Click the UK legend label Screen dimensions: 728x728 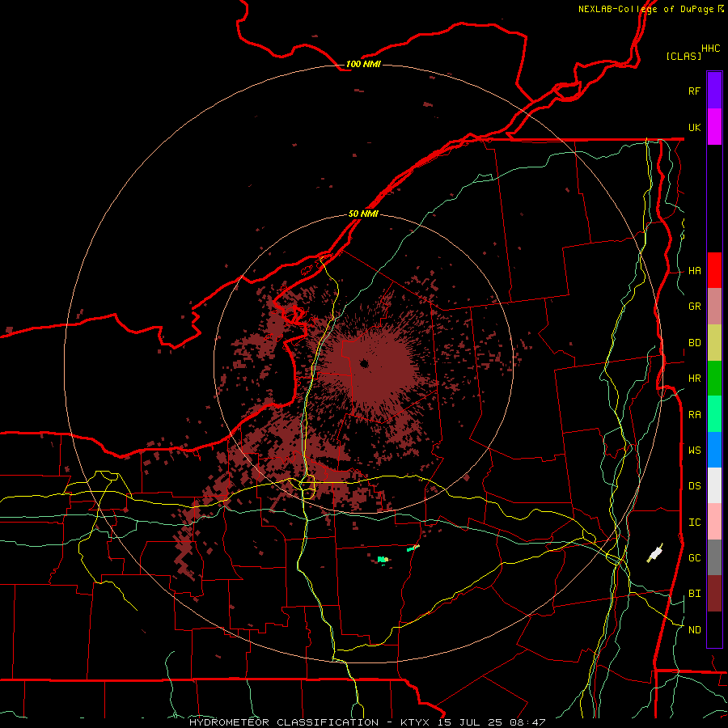click(694, 127)
